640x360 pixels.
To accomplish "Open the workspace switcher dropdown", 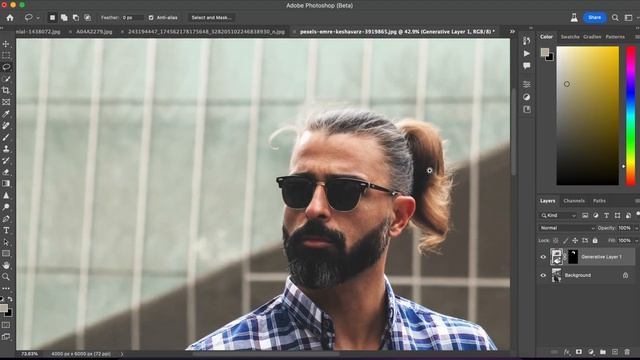I will 629,18.
